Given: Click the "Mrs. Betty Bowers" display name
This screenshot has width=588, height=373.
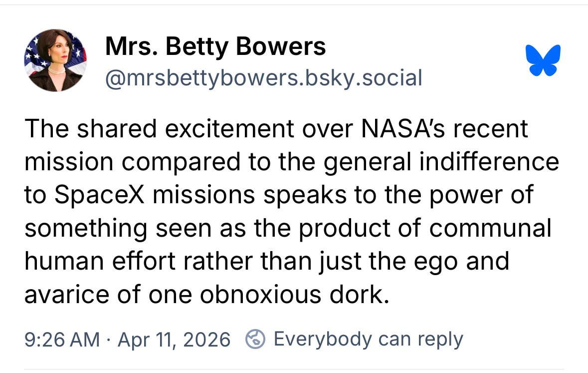Looking at the screenshot, I should tap(215, 47).
